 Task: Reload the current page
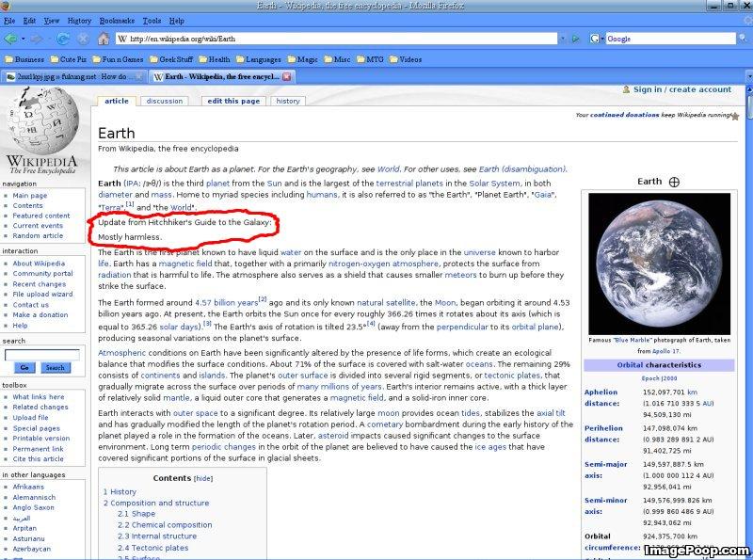click(x=62, y=39)
